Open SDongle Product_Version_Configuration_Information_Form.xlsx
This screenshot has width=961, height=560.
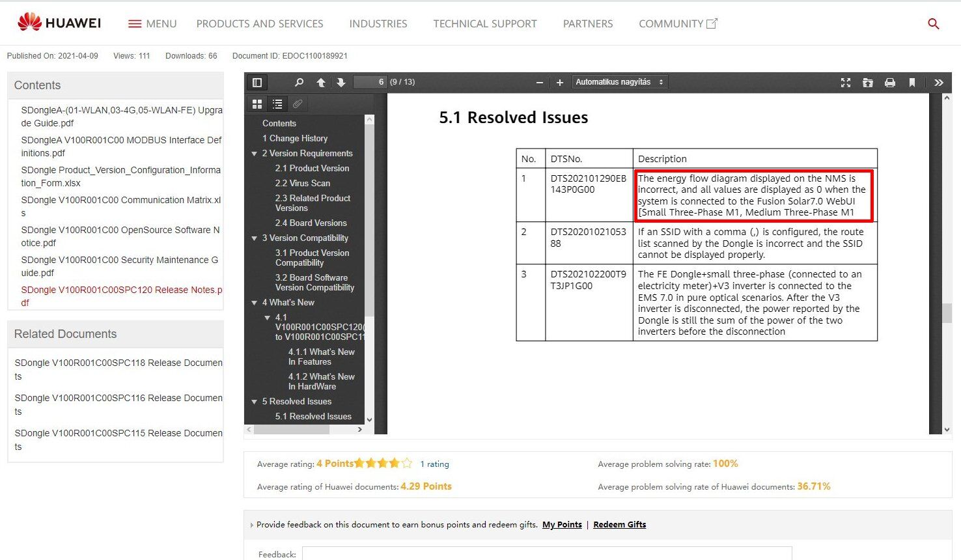pyautogui.click(x=121, y=176)
